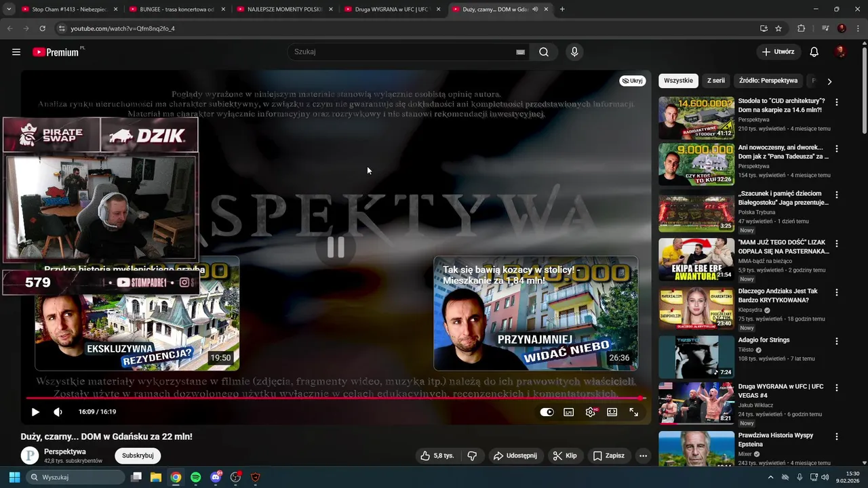Open end card "Mieszkanie za 1.84 mln" video
Screen dimensions: 868x488
[536, 313]
